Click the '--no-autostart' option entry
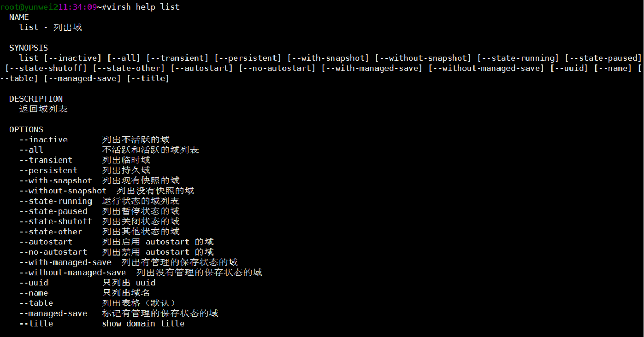Screen dimensions: 644x337 coord(53,252)
